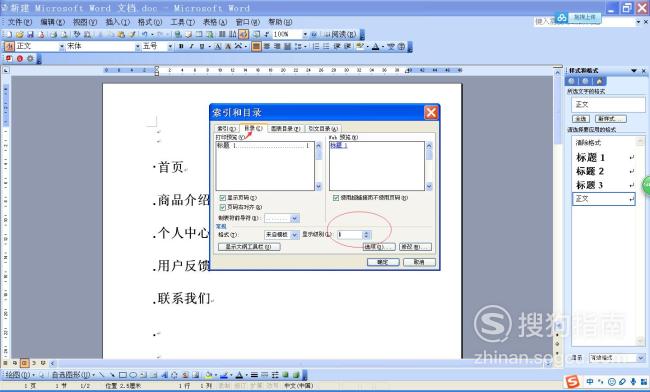Click the Open file icon
650x392 pixels.
click(19, 34)
